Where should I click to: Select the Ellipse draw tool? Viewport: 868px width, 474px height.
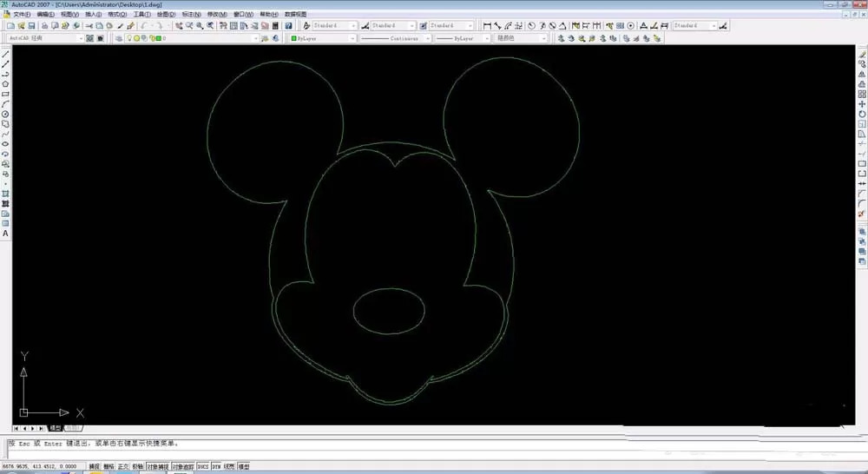(x=5, y=144)
